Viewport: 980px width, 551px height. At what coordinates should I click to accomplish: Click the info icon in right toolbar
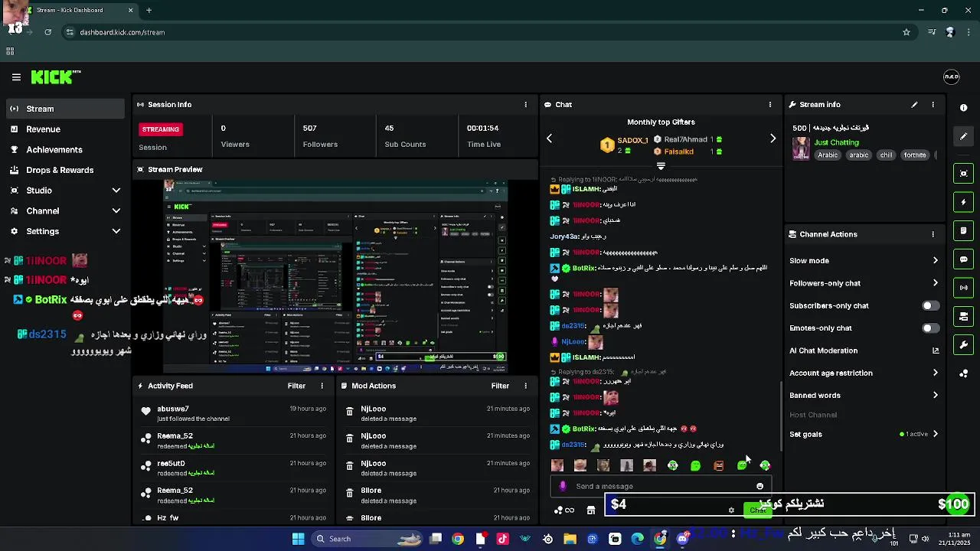tap(963, 108)
